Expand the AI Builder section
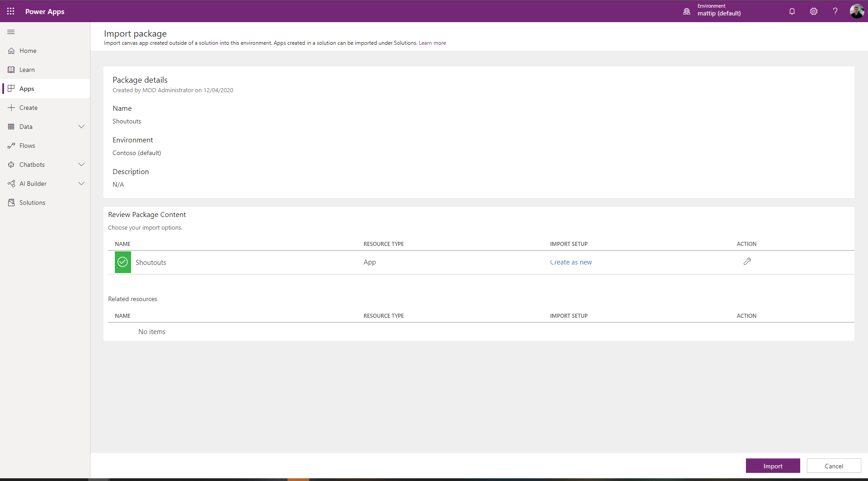 81,183
